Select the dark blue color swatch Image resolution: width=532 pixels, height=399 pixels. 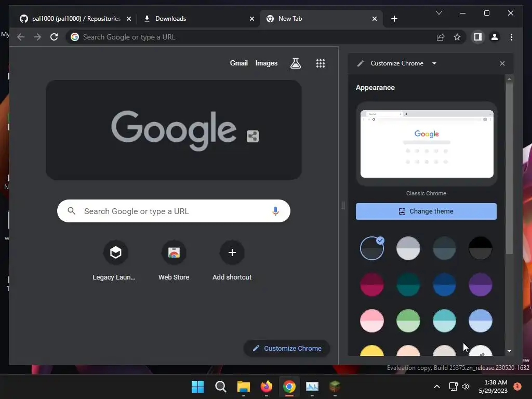pyautogui.click(x=445, y=285)
